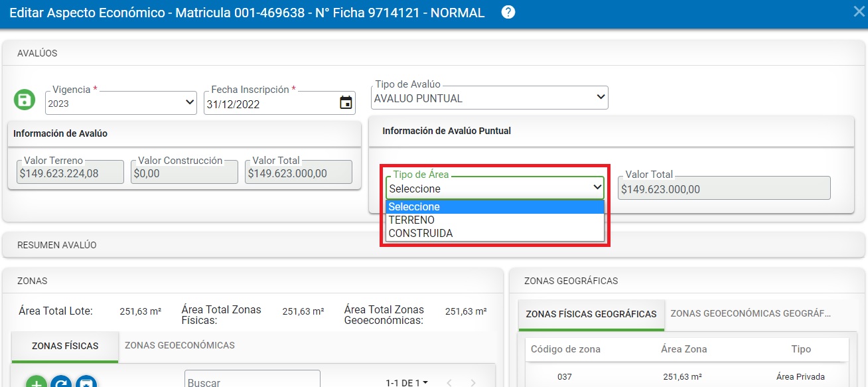The height and width of the screenshot is (387, 868).
Task: Click the green save avalúo icon
Action: click(25, 100)
